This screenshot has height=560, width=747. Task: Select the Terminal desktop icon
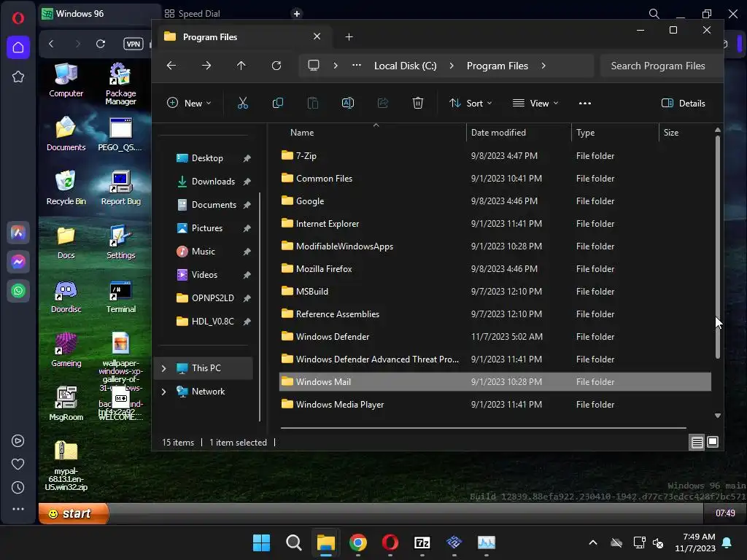click(x=120, y=296)
